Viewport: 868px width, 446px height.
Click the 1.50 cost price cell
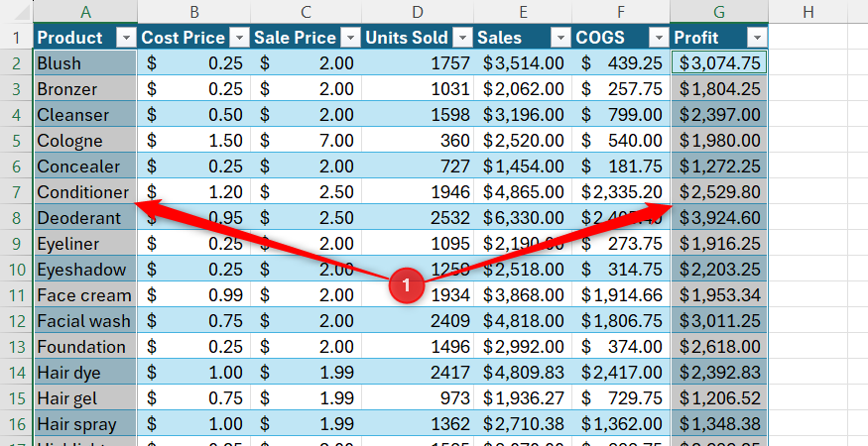point(193,141)
